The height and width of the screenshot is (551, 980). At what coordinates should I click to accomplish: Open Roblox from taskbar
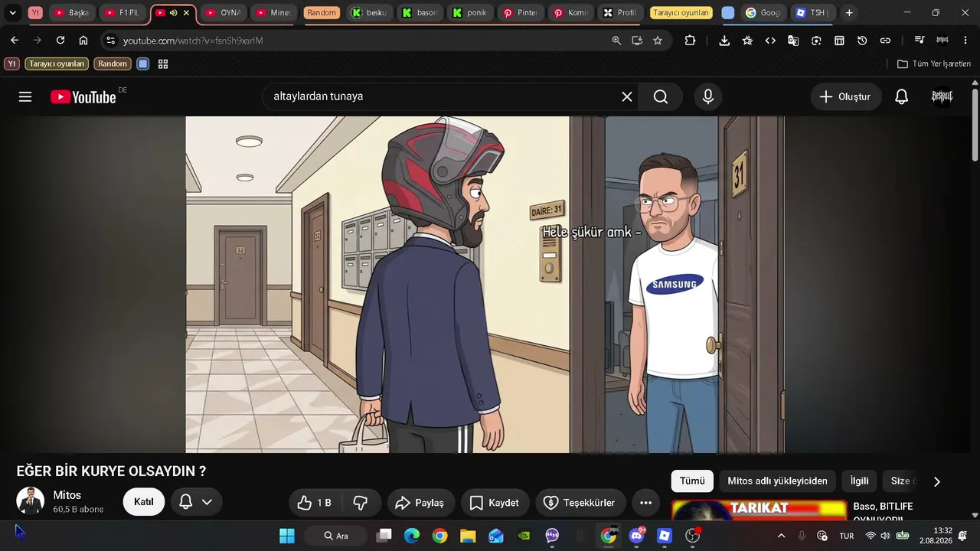click(665, 536)
